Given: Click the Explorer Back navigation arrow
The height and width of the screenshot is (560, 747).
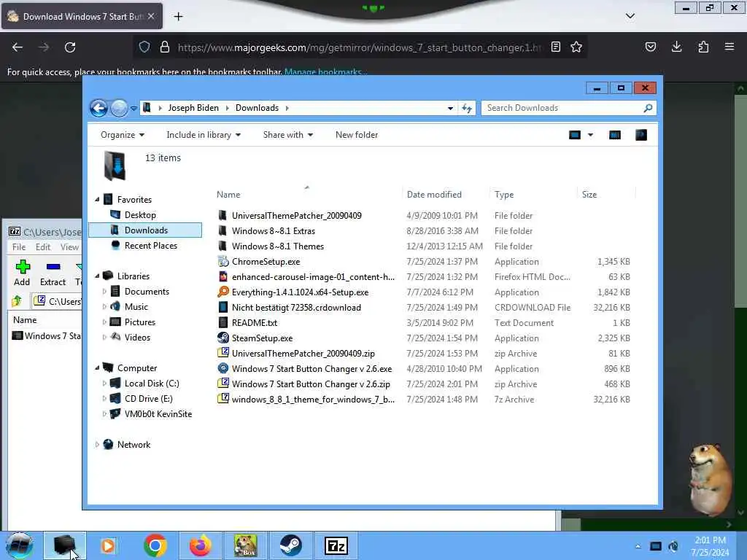Looking at the screenshot, I should [x=99, y=108].
